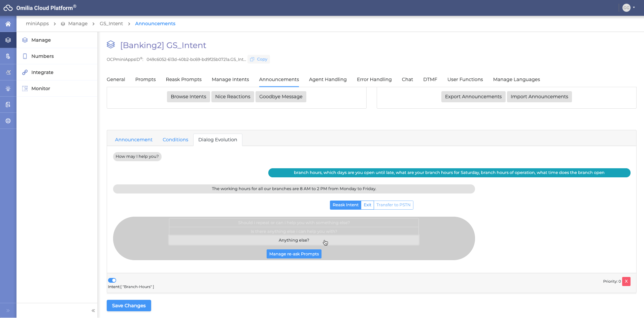Click Export Announcements button

[473, 97]
